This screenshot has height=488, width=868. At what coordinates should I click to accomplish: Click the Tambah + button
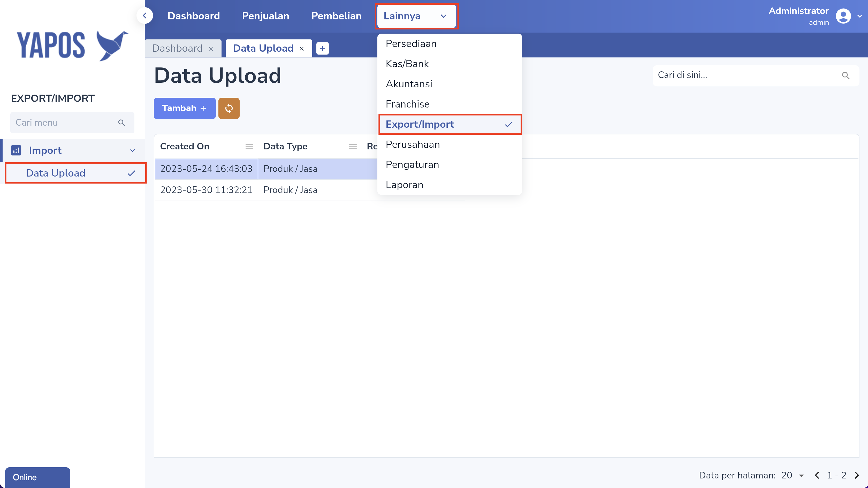tap(184, 108)
